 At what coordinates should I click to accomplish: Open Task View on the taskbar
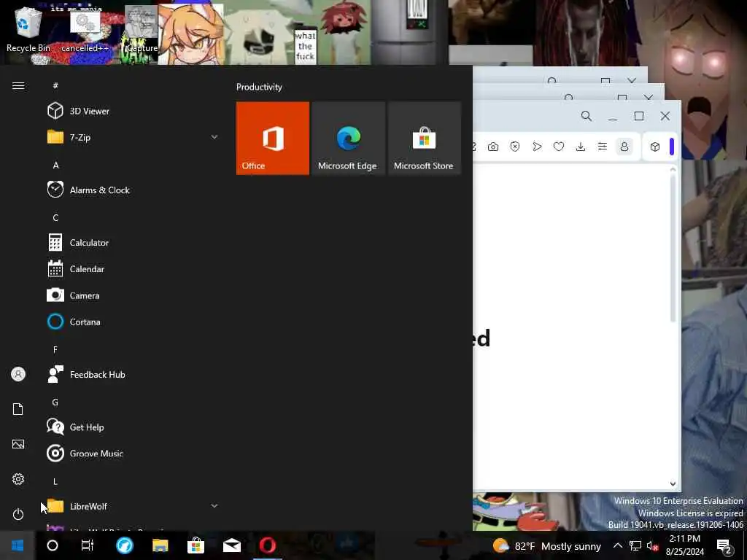pos(88,545)
